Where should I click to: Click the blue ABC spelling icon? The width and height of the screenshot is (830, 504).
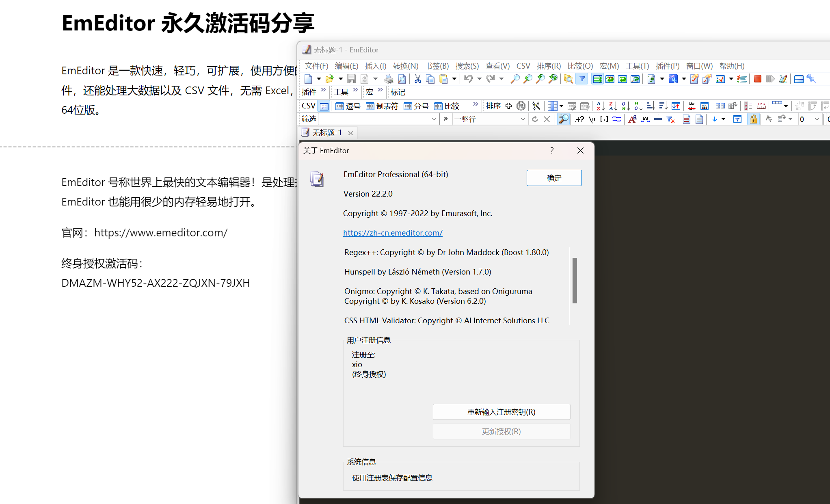click(x=673, y=79)
